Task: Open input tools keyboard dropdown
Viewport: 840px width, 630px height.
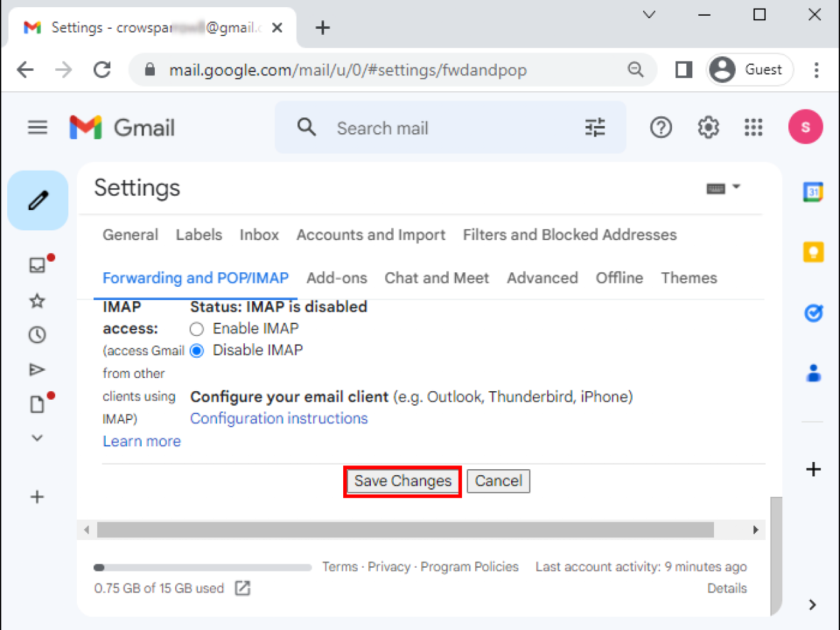Action: (x=723, y=188)
